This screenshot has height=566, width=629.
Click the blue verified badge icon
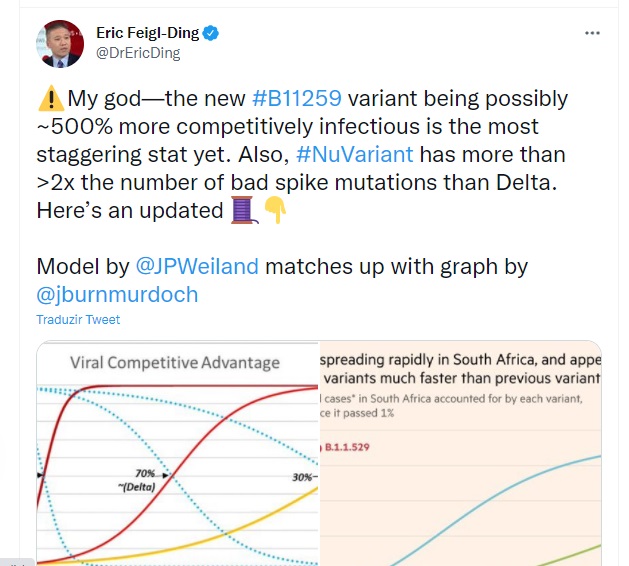click(x=211, y=33)
